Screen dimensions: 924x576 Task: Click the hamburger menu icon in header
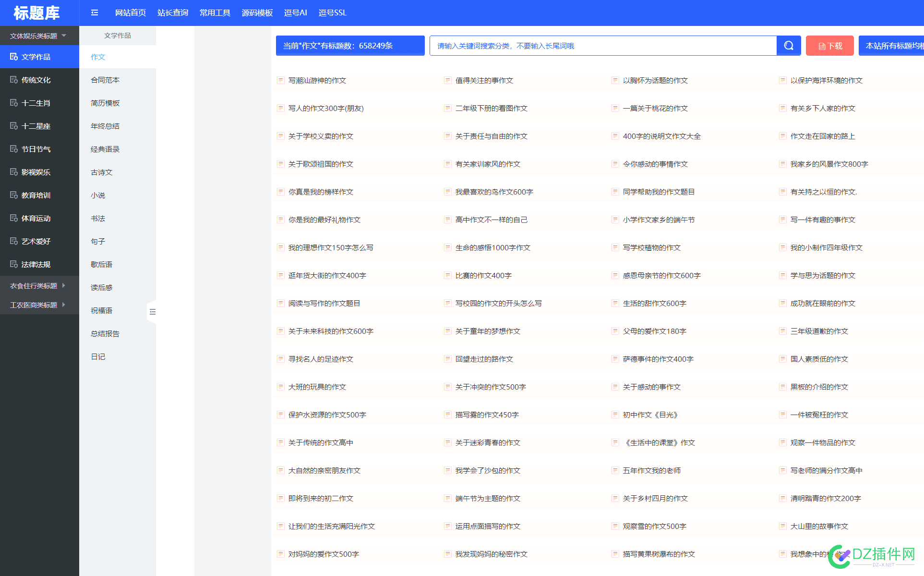pyautogui.click(x=95, y=12)
